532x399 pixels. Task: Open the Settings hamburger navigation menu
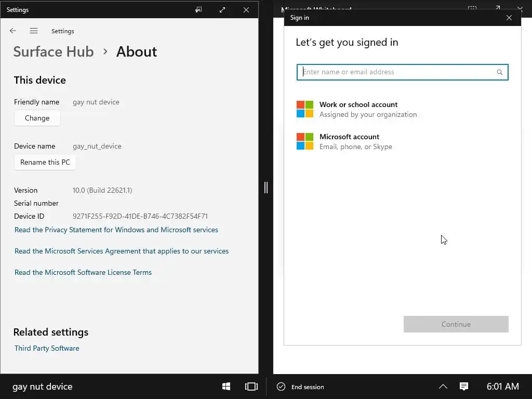tap(34, 31)
